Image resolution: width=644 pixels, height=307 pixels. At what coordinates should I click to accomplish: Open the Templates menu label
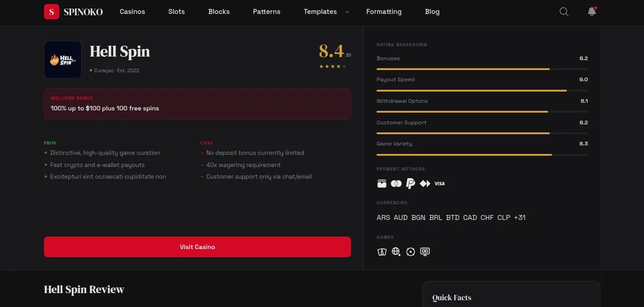pyautogui.click(x=320, y=12)
